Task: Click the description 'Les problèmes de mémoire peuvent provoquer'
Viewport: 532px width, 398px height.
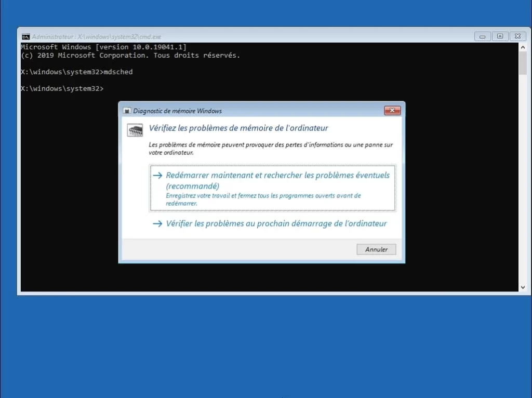Action: 270,149
